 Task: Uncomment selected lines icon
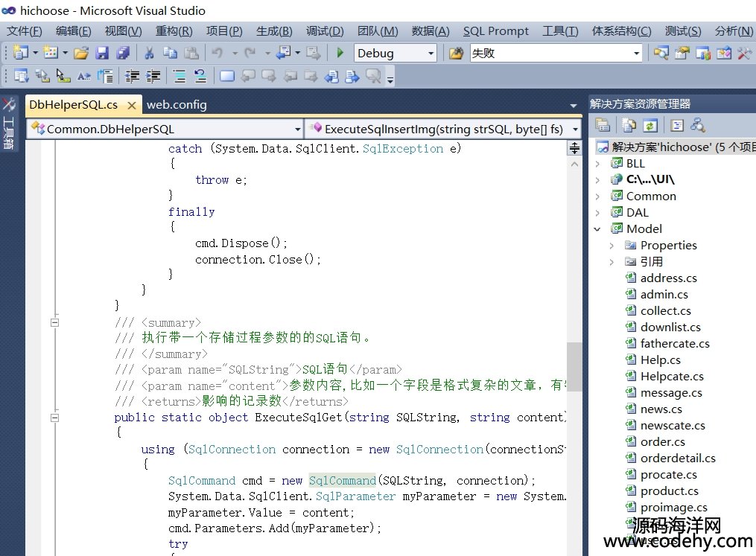click(x=200, y=76)
